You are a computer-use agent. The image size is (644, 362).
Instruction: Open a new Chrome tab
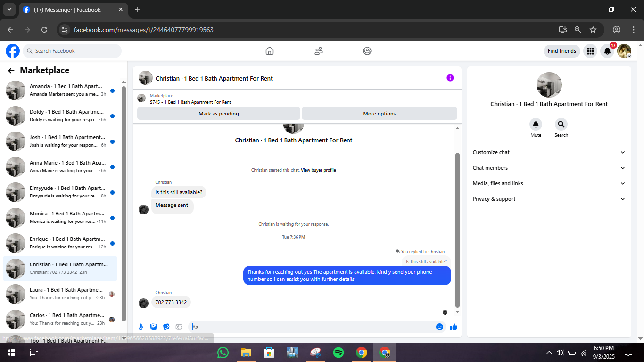pyautogui.click(x=138, y=9)
